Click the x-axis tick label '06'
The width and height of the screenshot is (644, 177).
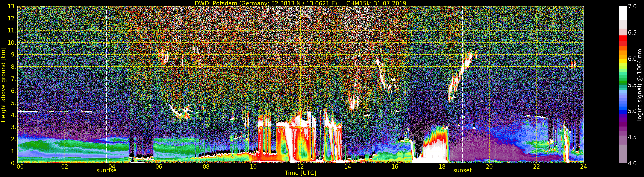point(159,167)
